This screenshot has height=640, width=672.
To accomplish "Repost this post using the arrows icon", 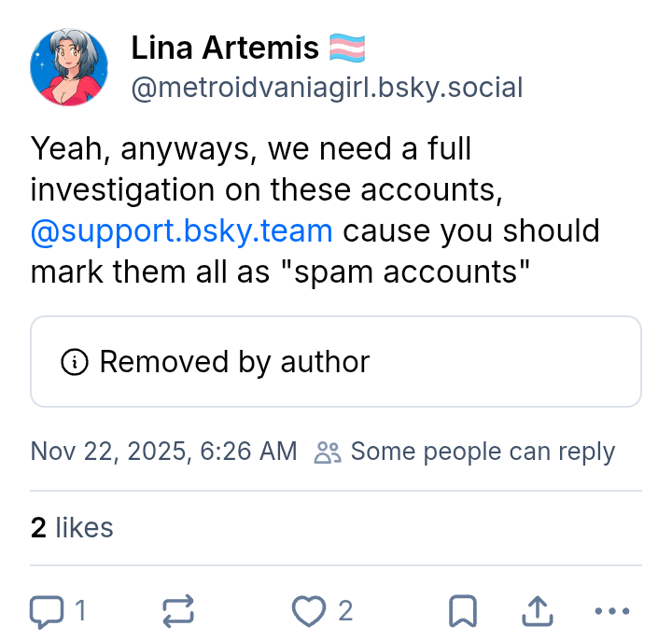I will [178, 611].
